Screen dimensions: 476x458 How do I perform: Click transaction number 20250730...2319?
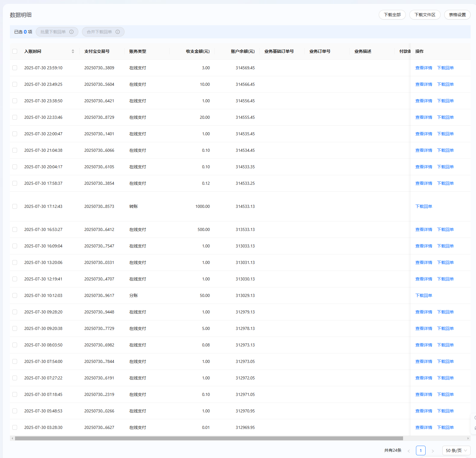[x=99, y=394]
